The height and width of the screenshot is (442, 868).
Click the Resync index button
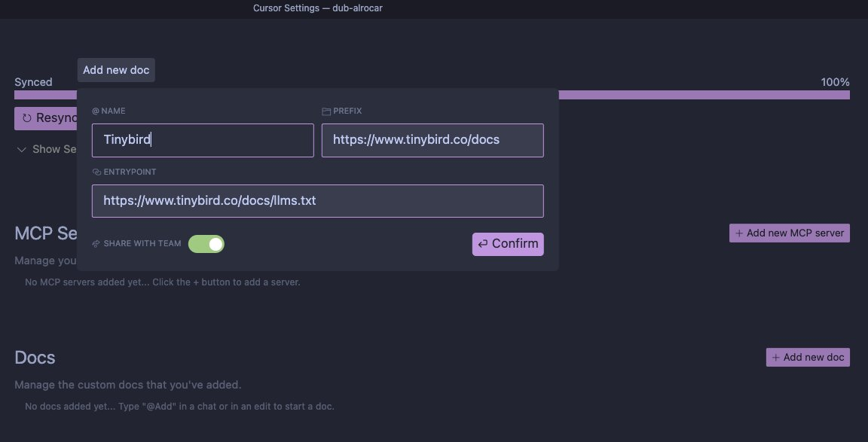click(x=46, y=118)
